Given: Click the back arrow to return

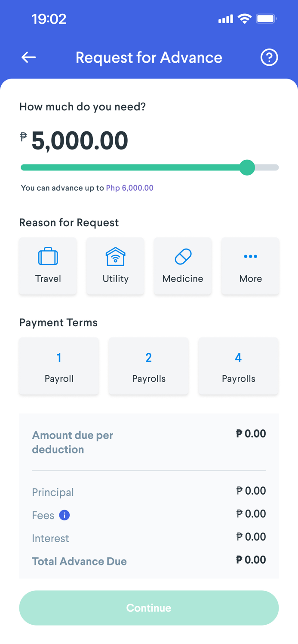Looking at the screenshot, I should 28,57.
